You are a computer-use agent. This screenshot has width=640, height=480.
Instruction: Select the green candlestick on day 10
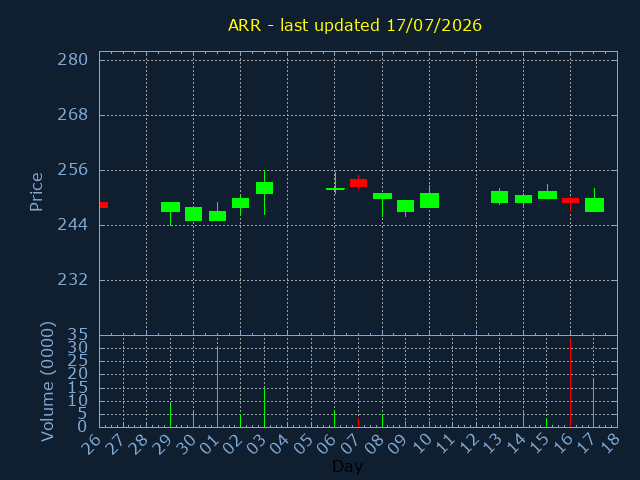click(x=429, y=200)
